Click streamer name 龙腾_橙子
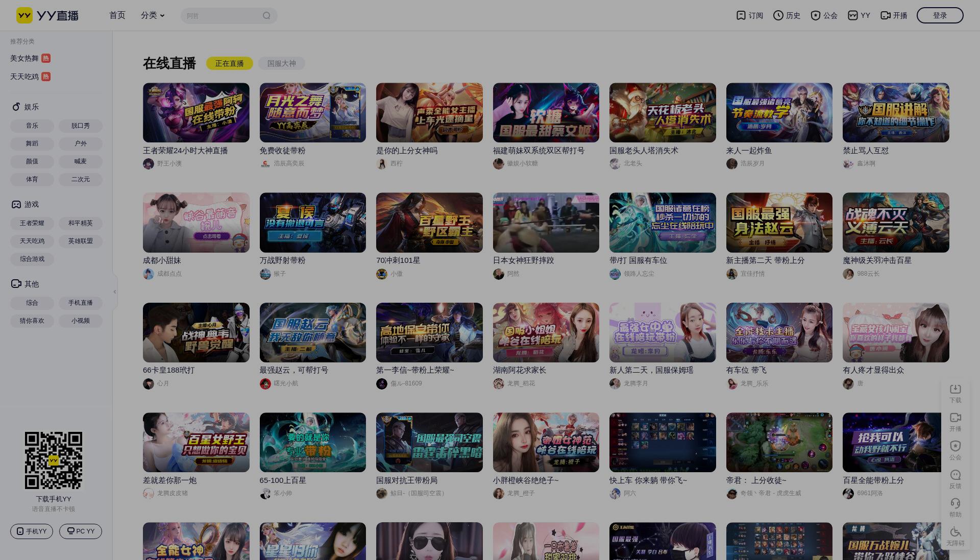 521,493
